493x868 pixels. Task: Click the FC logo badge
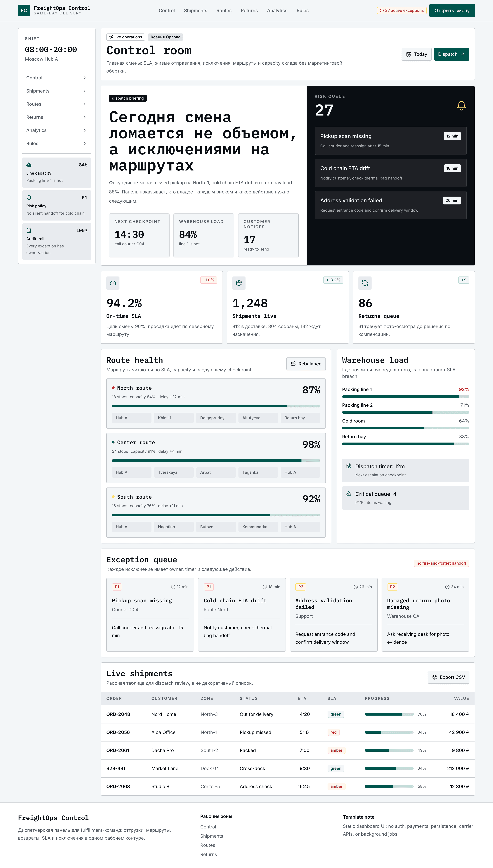[x=24, y=11]
